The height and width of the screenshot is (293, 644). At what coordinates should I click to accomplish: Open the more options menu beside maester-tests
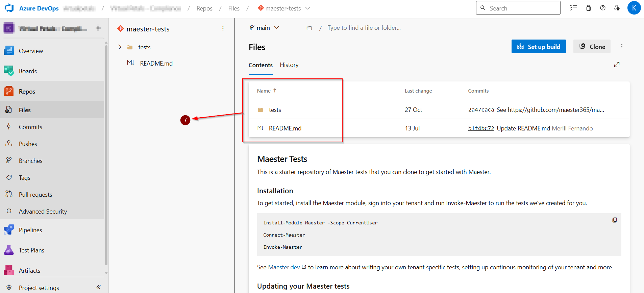(223, 29)
